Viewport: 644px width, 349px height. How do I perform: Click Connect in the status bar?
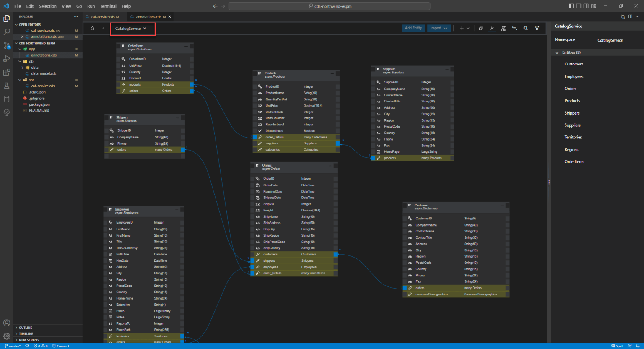tap(60, 346)
